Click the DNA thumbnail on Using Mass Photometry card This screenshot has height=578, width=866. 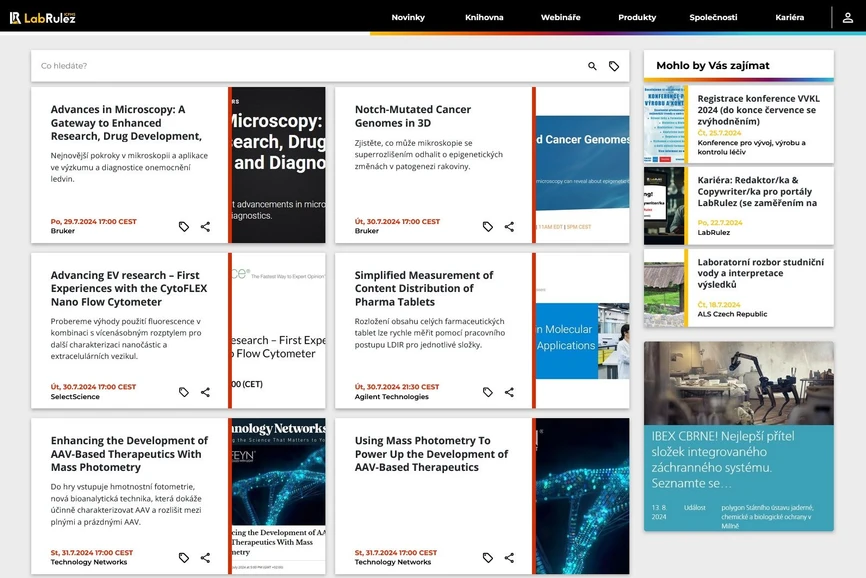click(x=583, y=496)
